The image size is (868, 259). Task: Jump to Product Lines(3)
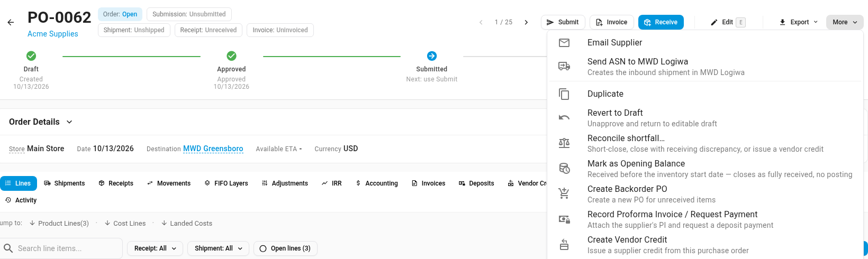59,224
